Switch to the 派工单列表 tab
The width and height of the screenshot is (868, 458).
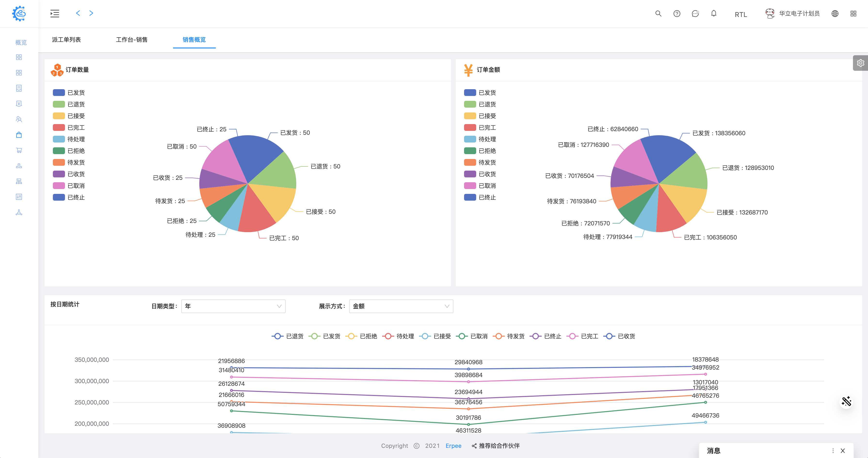(66, 40)
